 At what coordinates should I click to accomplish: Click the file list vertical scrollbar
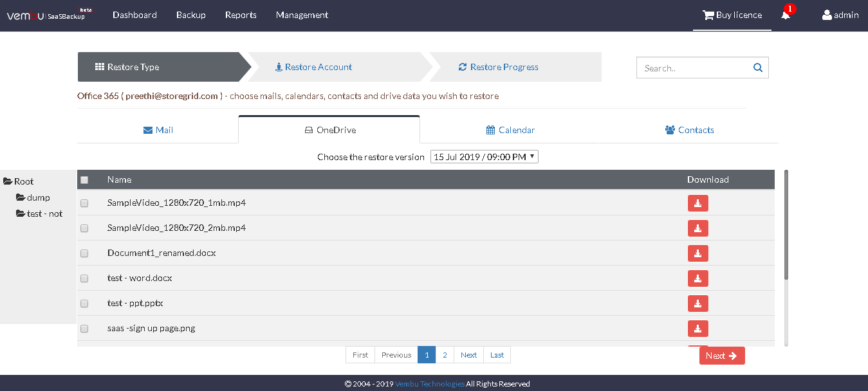point(786,225)
